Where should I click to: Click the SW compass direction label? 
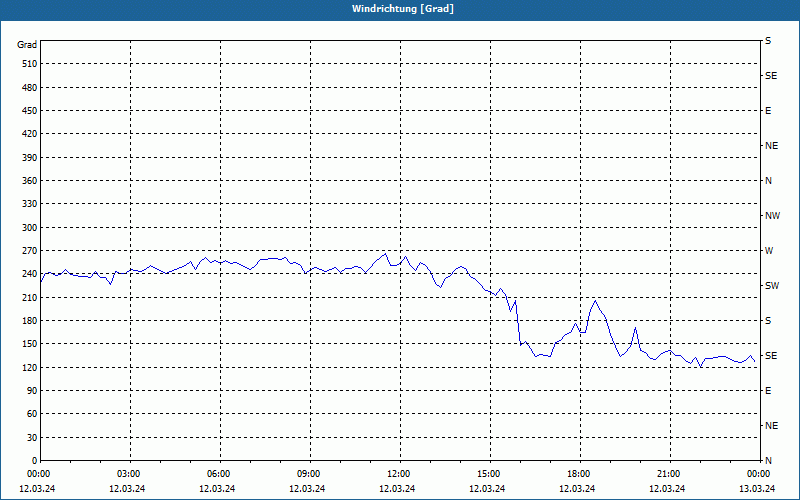(x=772, y=286)
